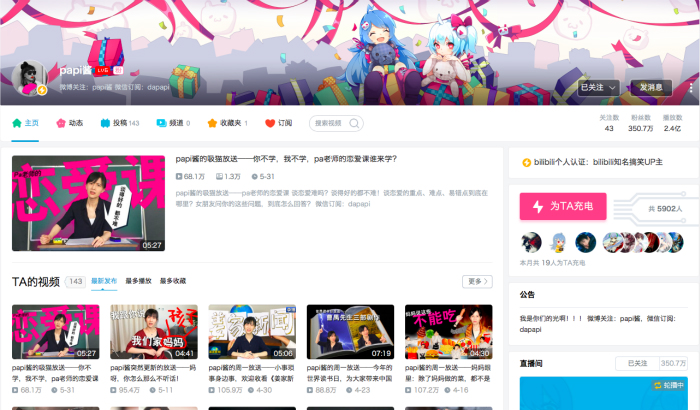Open video title 小事琐事身边事
The height and width of the screenshot is (410, 700).
251,373
